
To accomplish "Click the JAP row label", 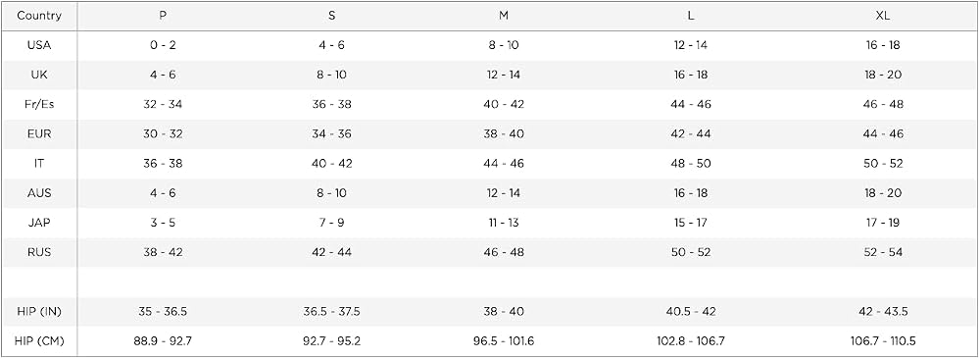I will (x=39, y=223).
